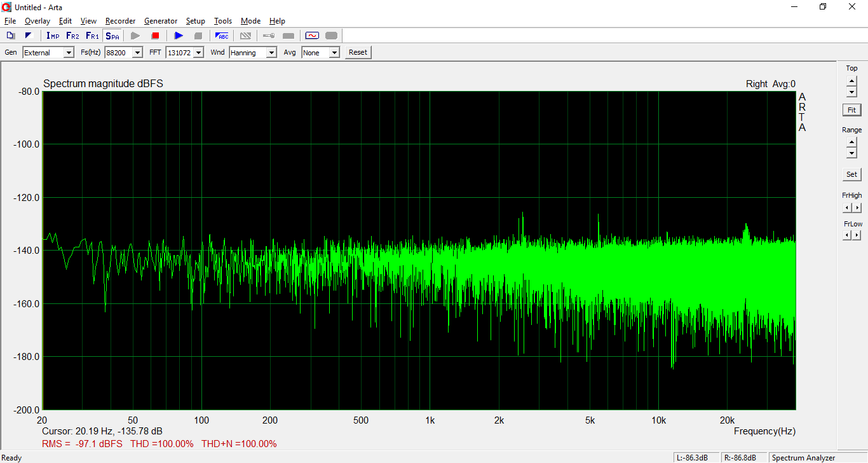This screenshot has height=463, width=868.
Task: Click the FrLow right arrow
Action: [857, 235]
